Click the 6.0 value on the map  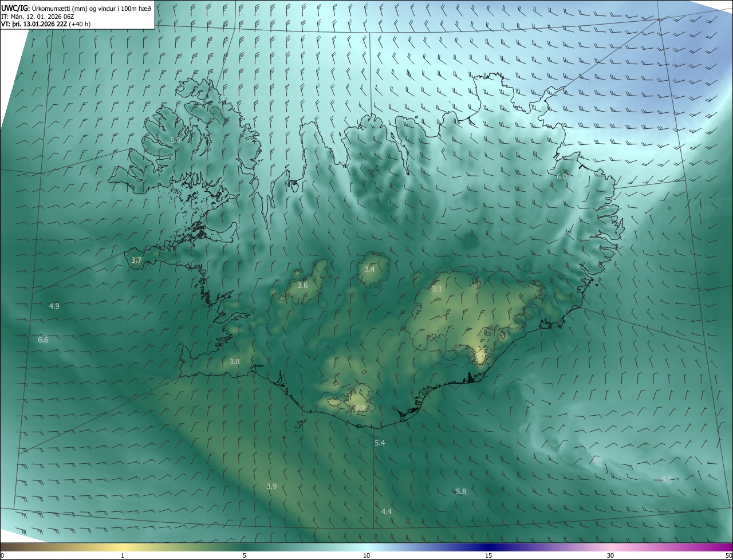click(562, 177)
